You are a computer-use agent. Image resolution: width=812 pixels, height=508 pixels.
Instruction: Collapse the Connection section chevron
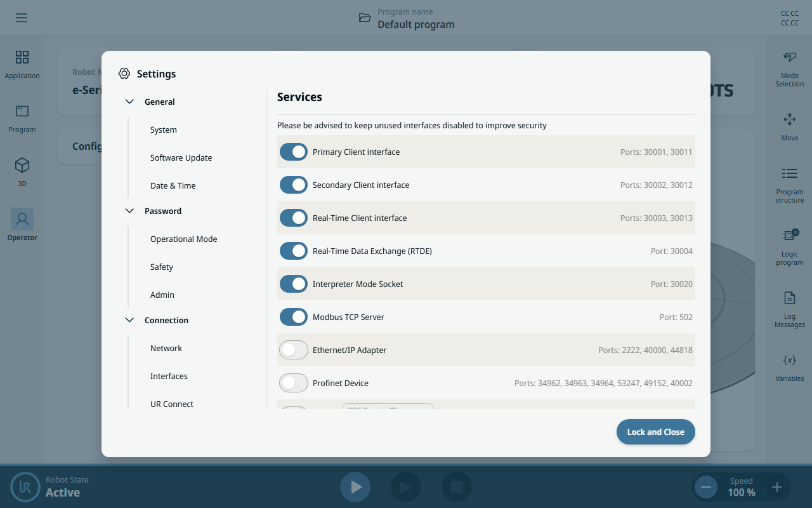[130, 320]
